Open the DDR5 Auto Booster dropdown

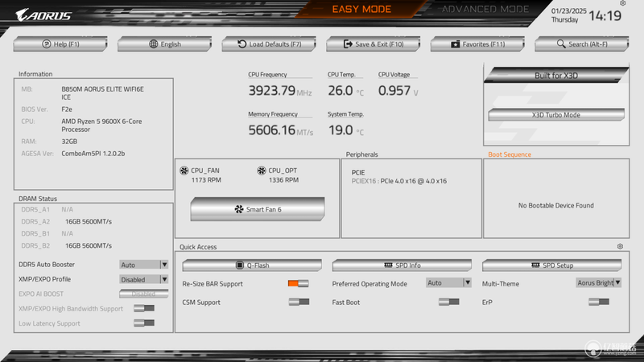point(144,265)
